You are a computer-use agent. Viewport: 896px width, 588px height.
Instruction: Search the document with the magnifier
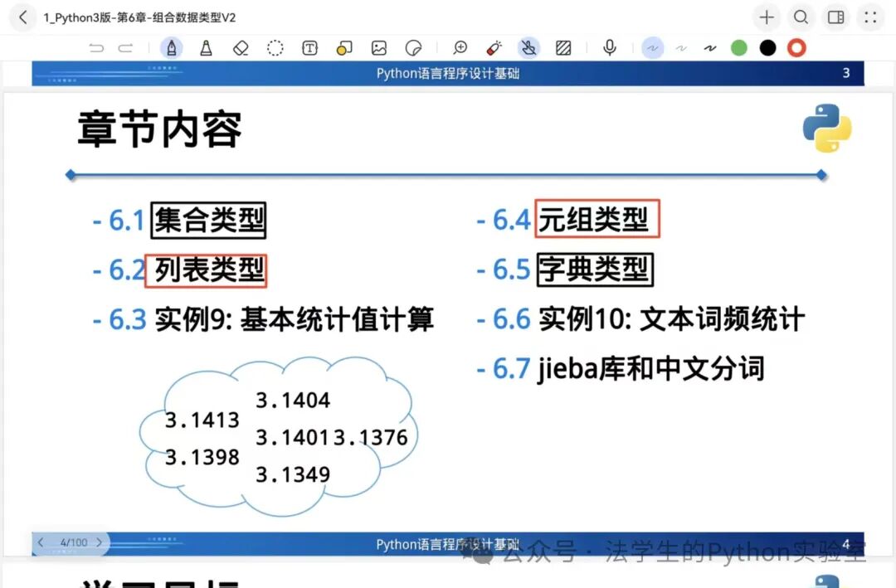point(801,17)
